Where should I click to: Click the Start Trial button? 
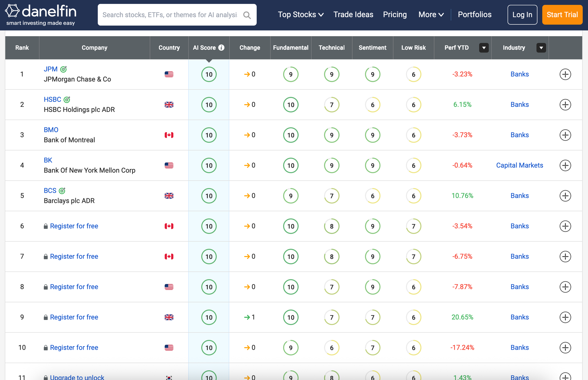(562, 15)
